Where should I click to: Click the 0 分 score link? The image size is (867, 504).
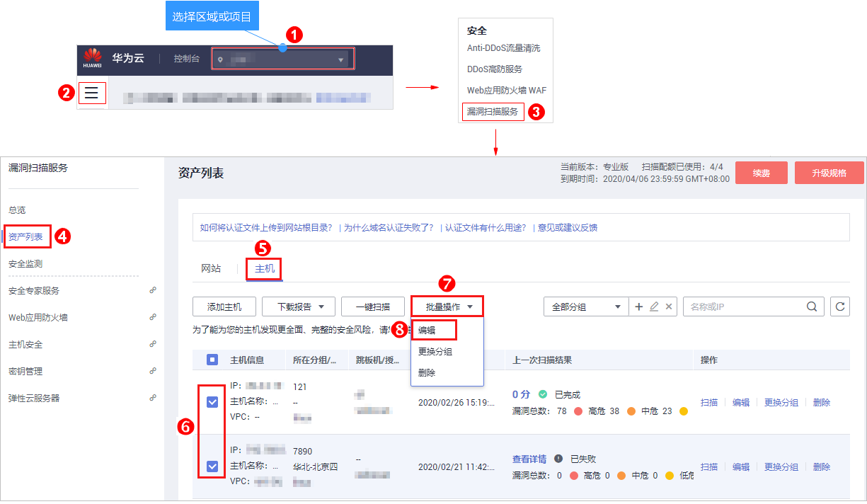(x=522, y=394)
